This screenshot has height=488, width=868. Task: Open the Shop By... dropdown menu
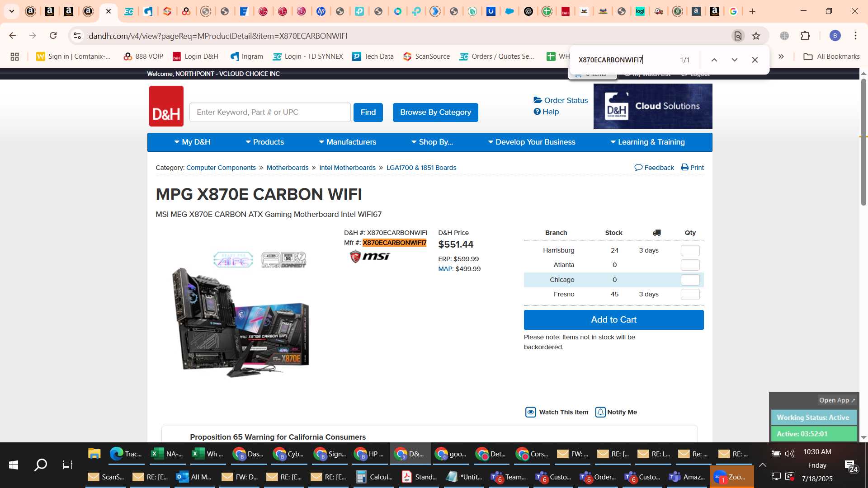click(x=432, y=142)
